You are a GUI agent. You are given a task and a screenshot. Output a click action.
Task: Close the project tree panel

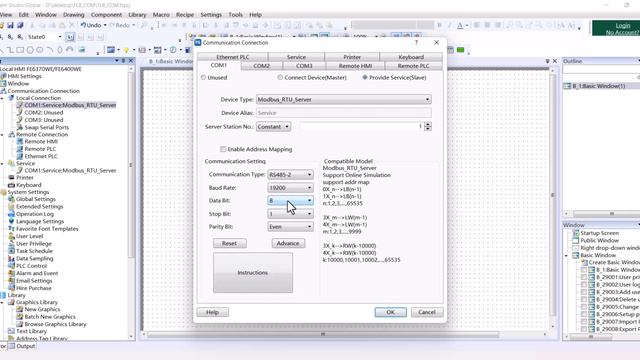131,61
